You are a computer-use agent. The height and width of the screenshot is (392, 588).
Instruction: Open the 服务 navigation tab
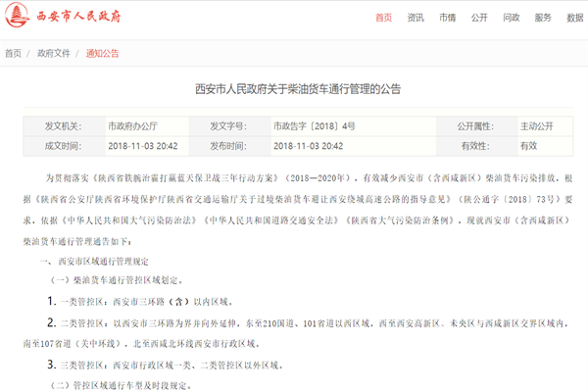pos(542,18)
